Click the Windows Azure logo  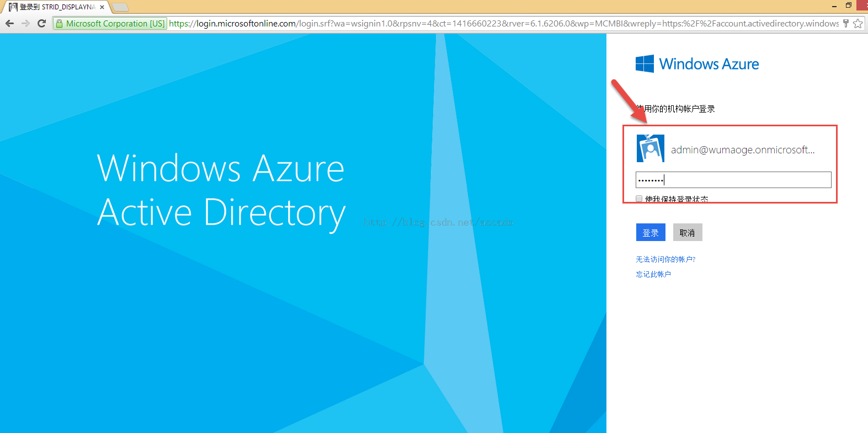point(697,64)
